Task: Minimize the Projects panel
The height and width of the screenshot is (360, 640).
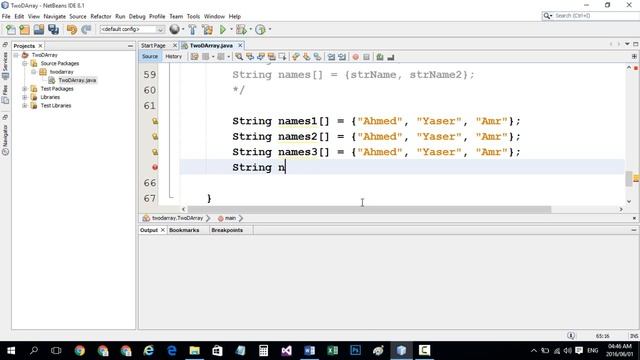Action: click(x=130, y=46)
